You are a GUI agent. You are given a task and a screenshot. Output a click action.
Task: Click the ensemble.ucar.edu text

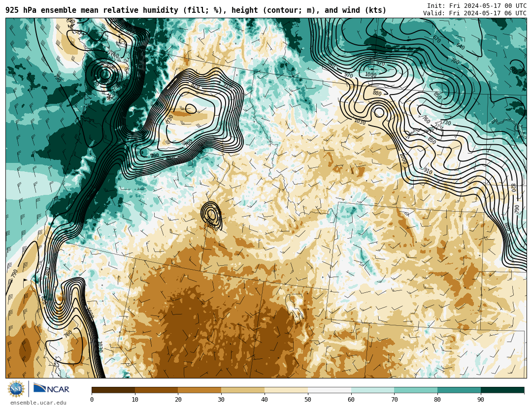point(38,403)
